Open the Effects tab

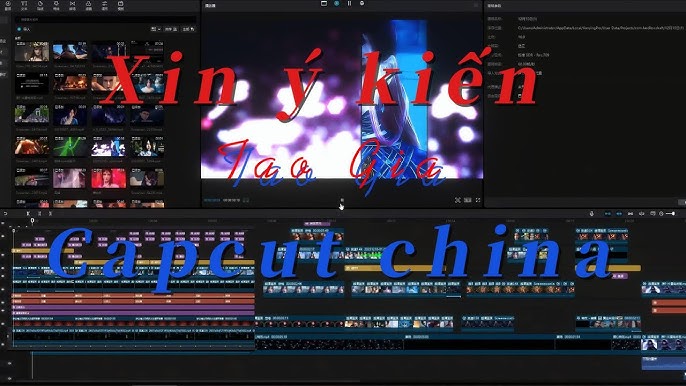click(56, 5)
